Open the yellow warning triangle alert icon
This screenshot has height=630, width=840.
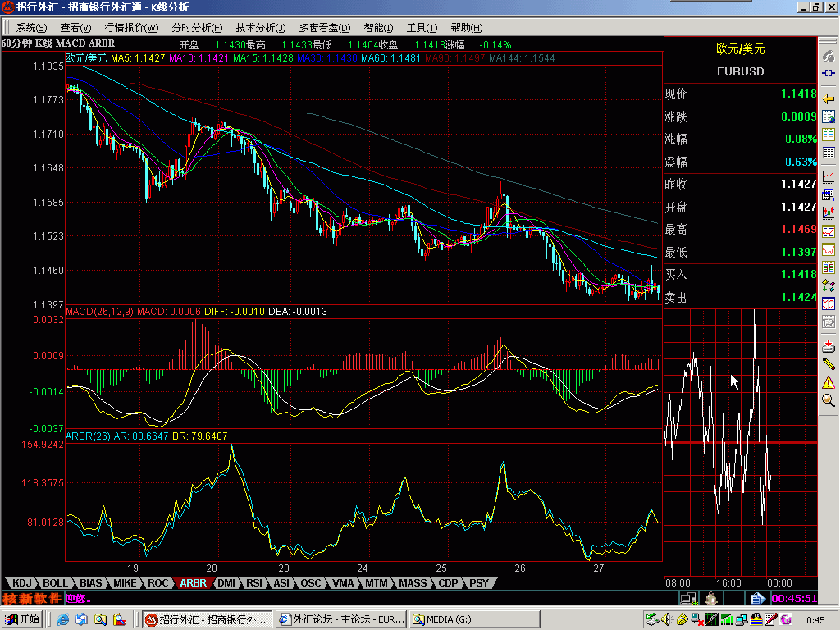coord(829,382)
